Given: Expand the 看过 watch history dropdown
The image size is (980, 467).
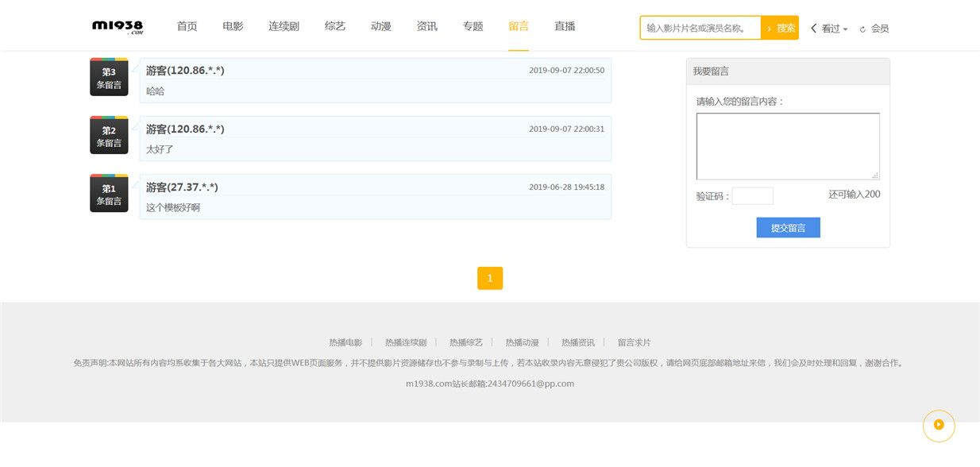Looking at the screenshot, I should coord(829,29).
